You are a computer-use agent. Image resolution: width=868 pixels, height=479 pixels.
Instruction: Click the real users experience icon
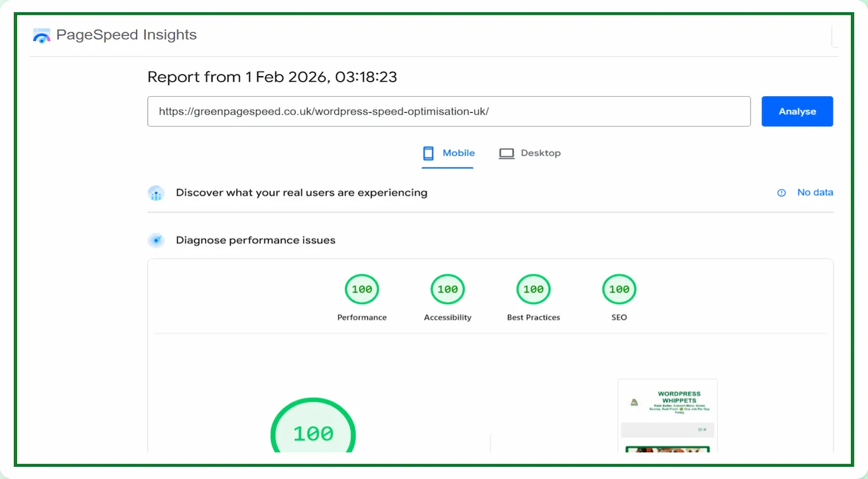click(156, 193)
